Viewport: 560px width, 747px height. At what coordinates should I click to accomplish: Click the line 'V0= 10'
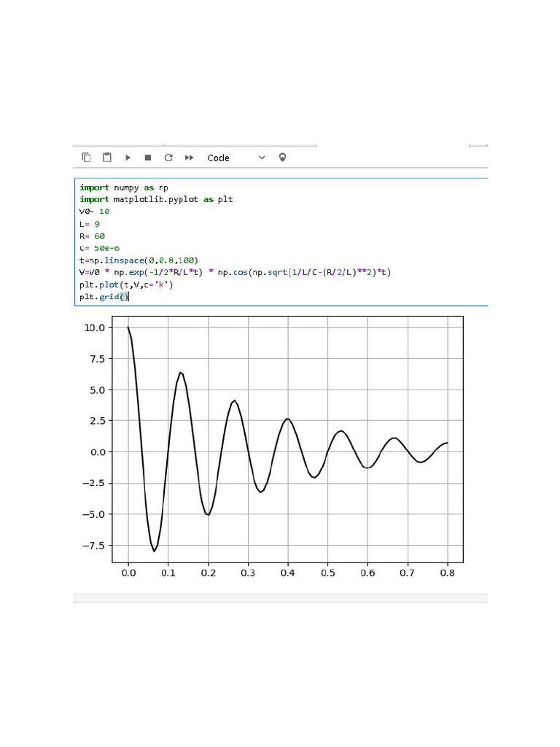tap(94, 212)
